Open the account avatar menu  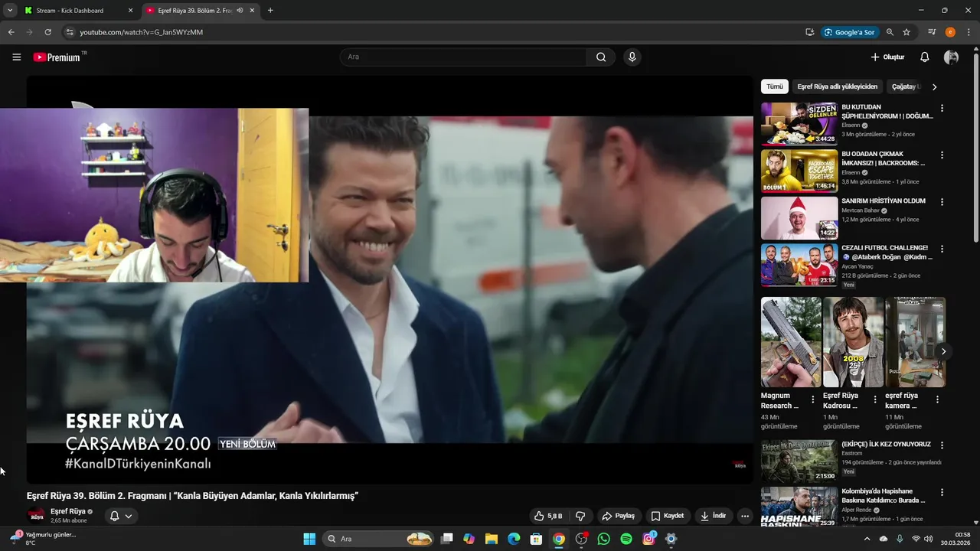(952, 57)
